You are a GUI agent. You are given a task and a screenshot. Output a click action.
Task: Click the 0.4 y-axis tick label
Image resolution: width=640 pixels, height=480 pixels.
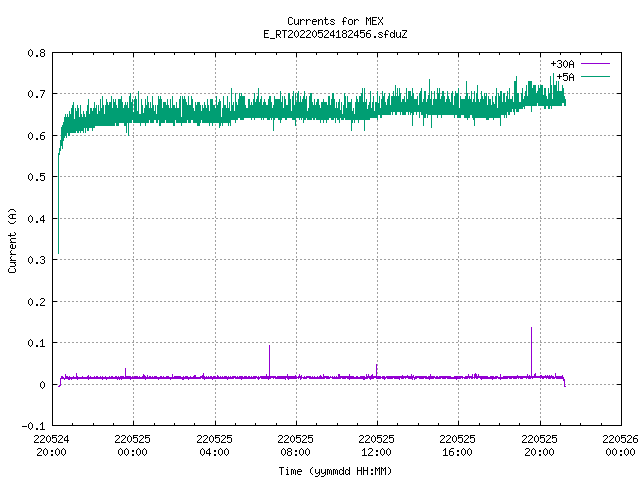point(36,219)
